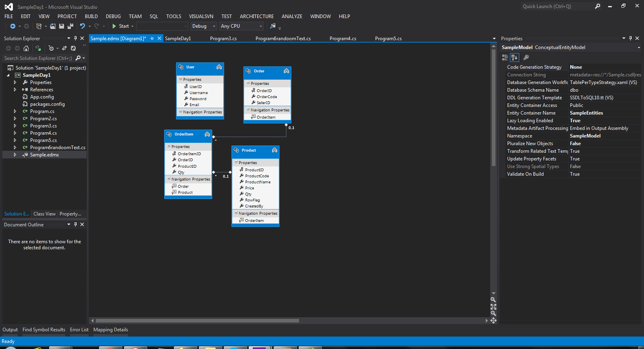Collapse the OrderItem entity box

click(x=207, y=134)
